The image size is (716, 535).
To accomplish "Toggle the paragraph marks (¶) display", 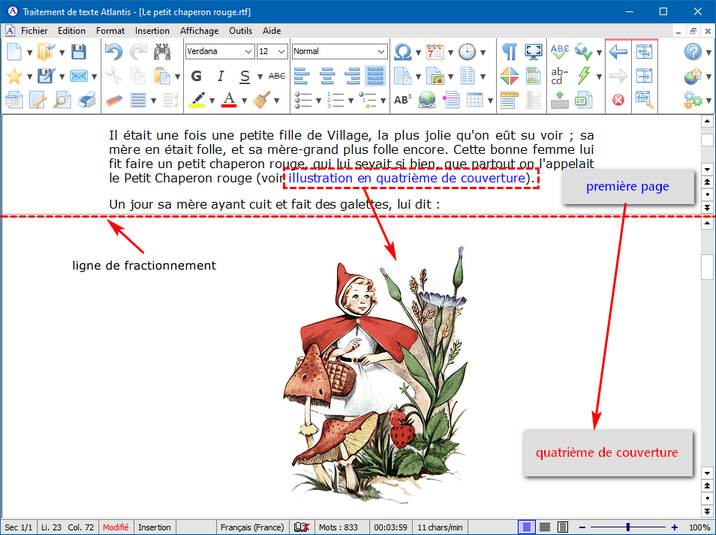I will pos(509,52).
